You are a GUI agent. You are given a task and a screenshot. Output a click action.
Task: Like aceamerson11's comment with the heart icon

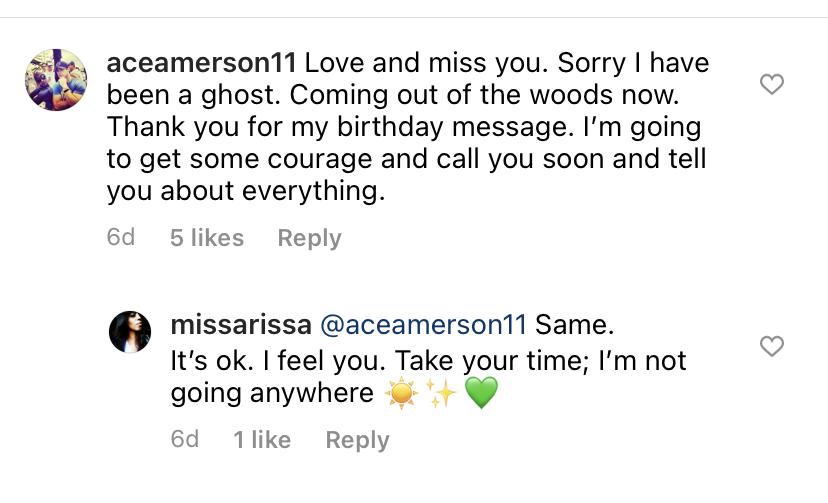pyautogui.click(x=771, y=84)
